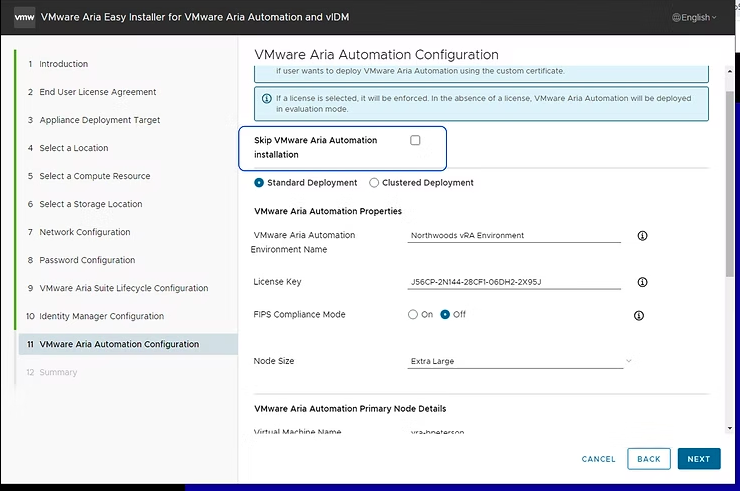Open the Node Size dropdown
The width and height of the screenshot is (740, 491).
(x=520, y=360)
